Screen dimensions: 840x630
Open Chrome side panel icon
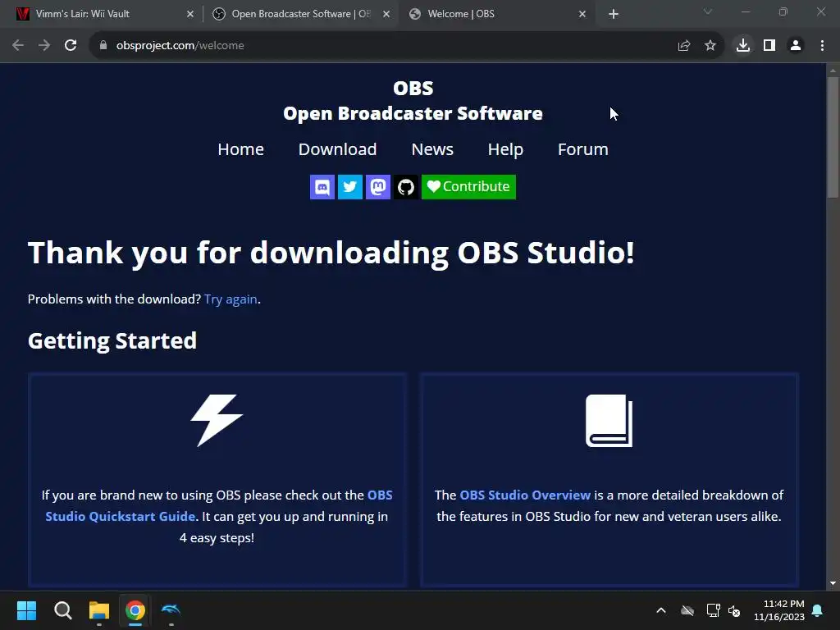[769, 46]
